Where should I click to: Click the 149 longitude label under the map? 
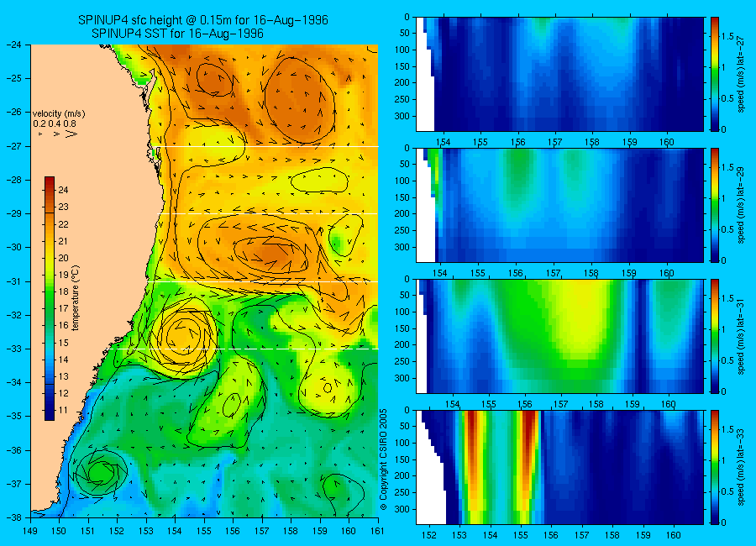pyautogui.click(x=30, y=531)
